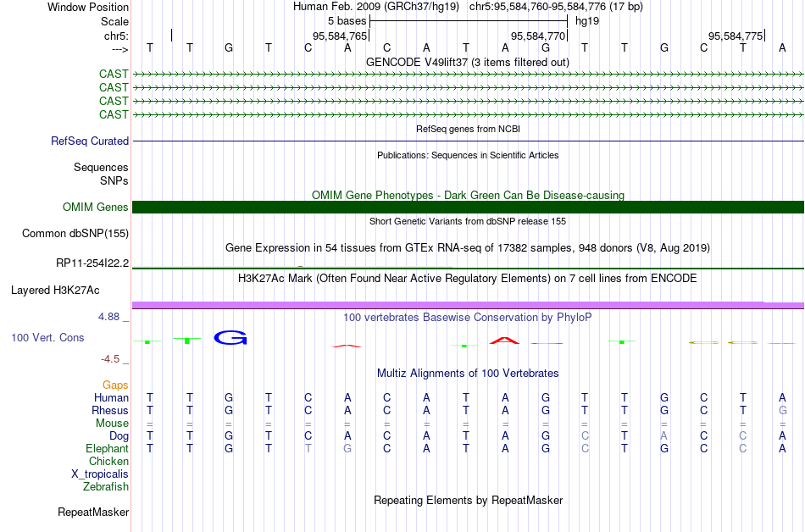Click the topmost CAST transcript label
805x532 pixels.
114,74
